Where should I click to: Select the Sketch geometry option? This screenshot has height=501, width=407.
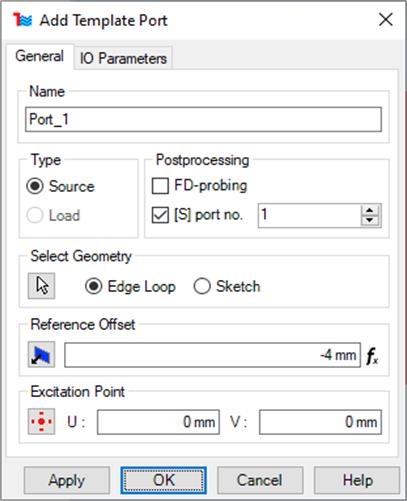[202, 286]
